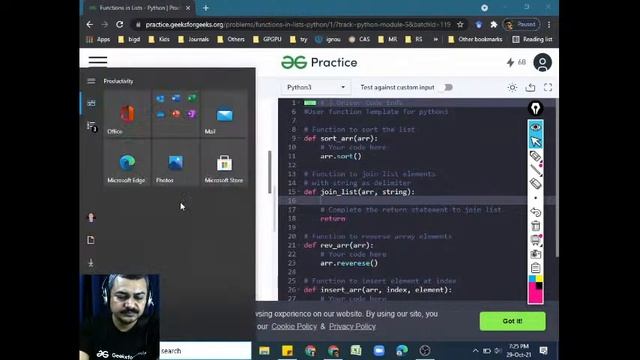
Task: Launch Microsoft Edge from Start tile
Action: [127, 162]
